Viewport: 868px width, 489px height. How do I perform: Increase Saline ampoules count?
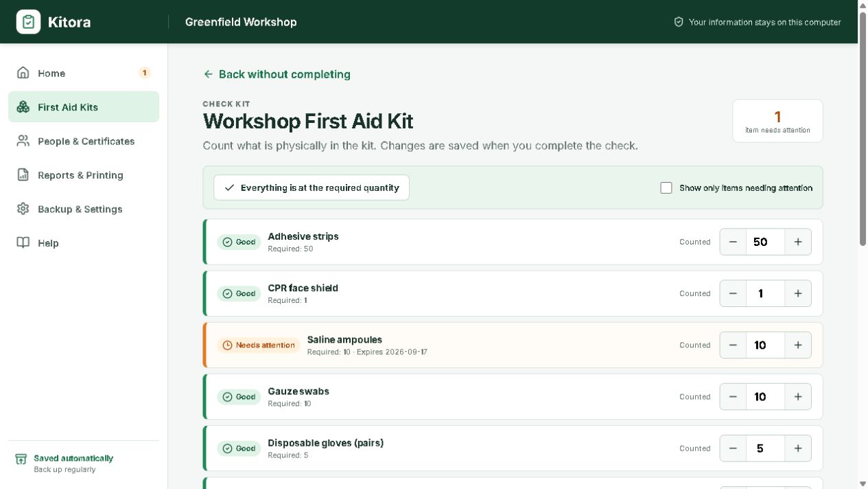[x=798, y=345]
